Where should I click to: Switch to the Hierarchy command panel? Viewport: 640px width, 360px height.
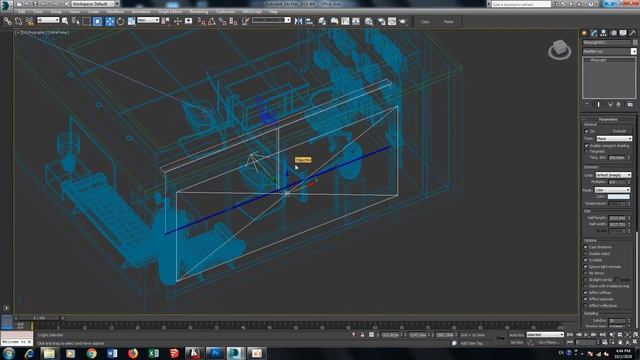tap(604, 33)
